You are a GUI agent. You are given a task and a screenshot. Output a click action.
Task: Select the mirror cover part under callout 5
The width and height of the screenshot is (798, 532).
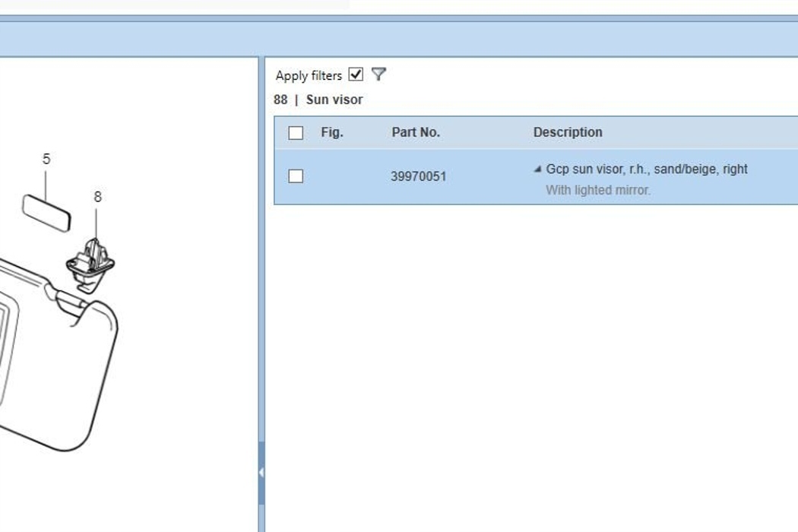[46, 213]
